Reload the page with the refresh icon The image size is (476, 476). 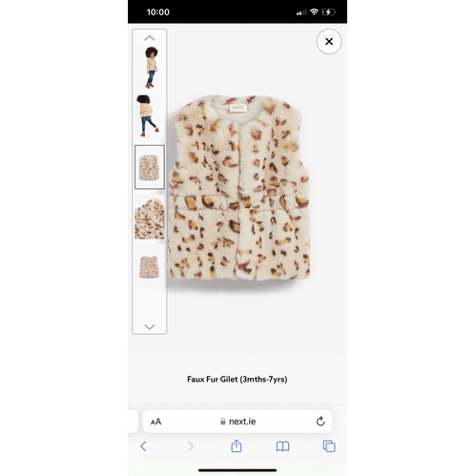(321, 422)
